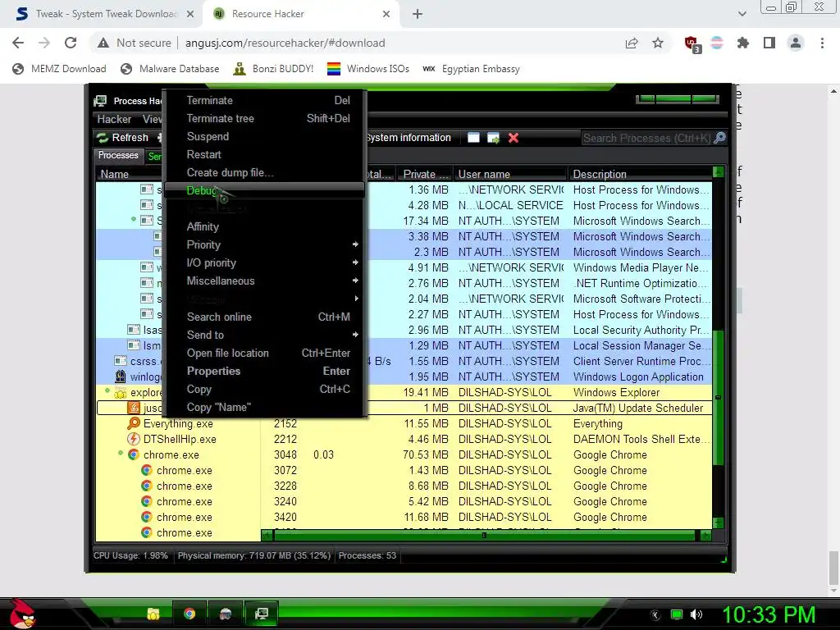Viewport: 840px width, 630px height.
Task: Reload the page in Chrome
Action: pos(71,43)
